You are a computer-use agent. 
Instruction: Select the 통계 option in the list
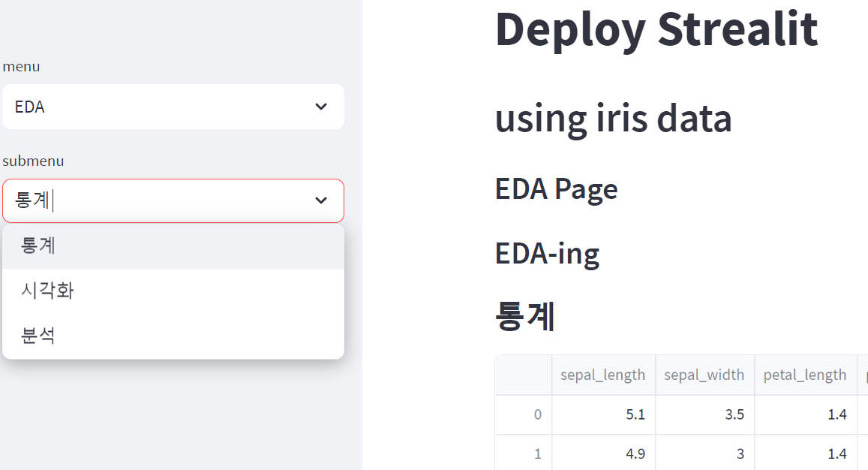[x=173, y=246]
